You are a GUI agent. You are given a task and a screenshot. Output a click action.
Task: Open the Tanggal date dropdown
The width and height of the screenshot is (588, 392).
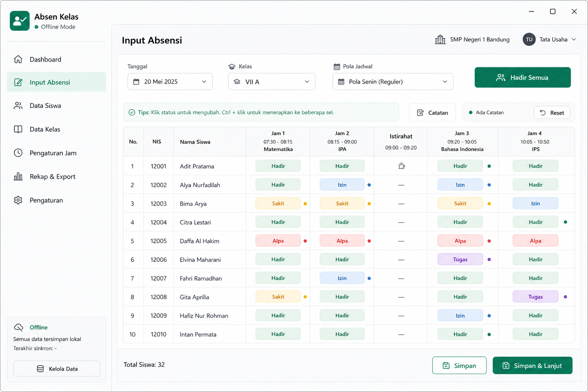[170, 82]
